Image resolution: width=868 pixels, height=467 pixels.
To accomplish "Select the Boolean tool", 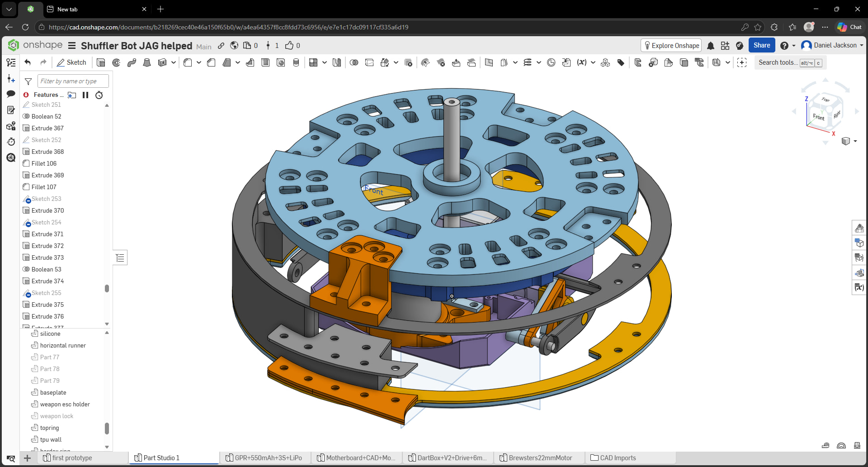I will [354, 62].
